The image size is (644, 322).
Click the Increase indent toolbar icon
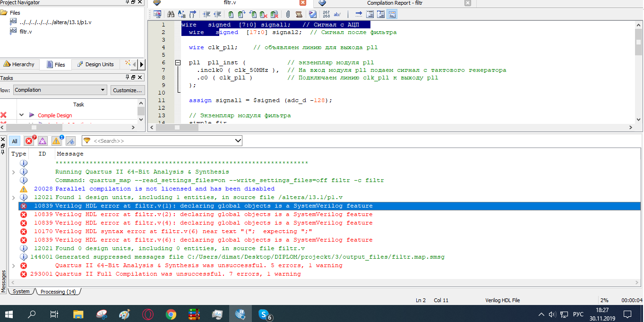tap(206, 14)
